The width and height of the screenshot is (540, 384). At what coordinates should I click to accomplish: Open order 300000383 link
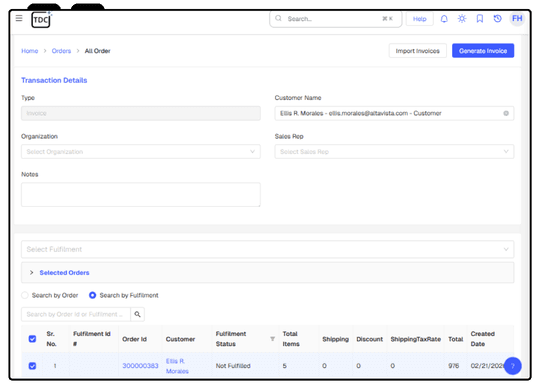[140, 366]
